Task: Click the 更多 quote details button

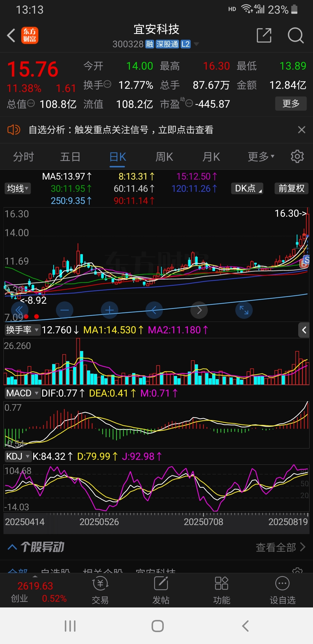Action: point(291,104)
